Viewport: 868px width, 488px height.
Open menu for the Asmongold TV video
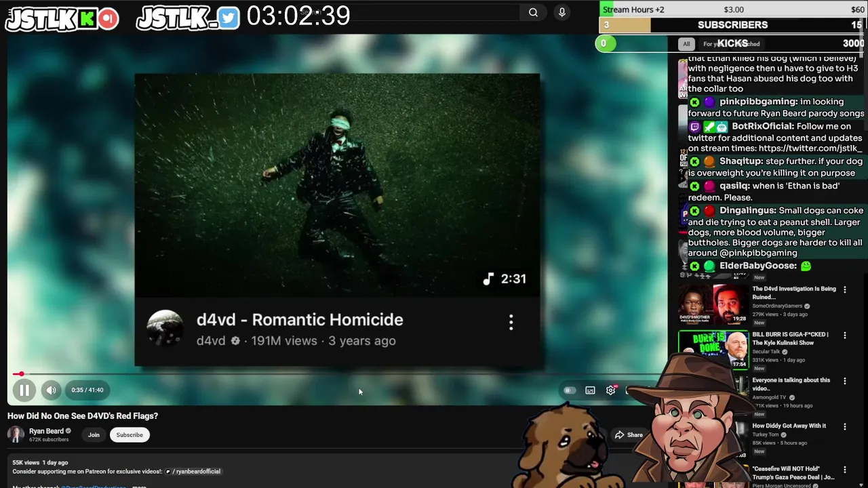tap(844, 381)
